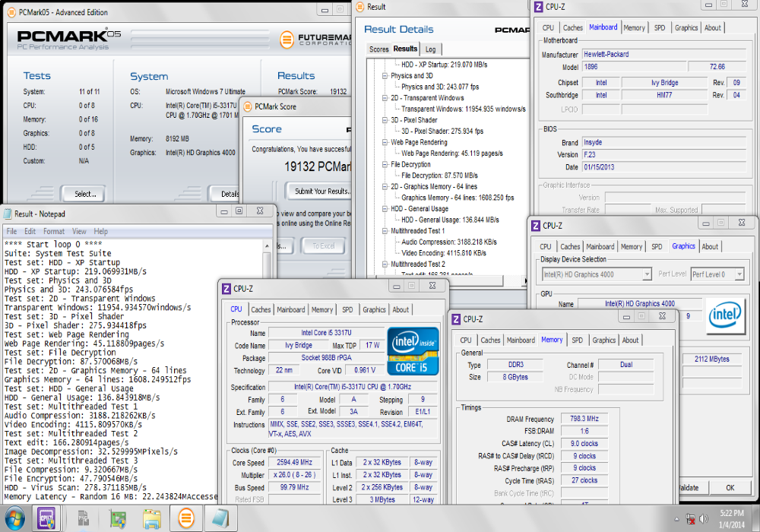Collapse the Physics and 3D tree node

(x=385, y=76)
